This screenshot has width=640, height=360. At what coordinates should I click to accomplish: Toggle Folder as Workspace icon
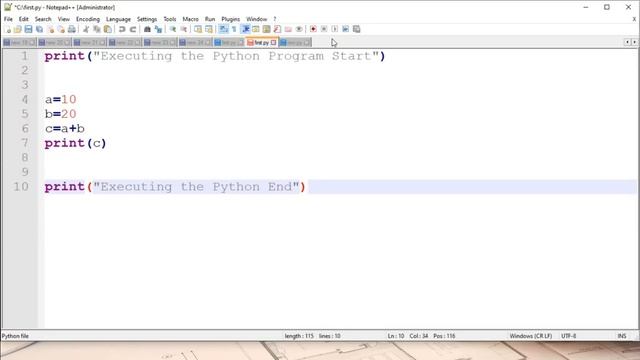click(288, 29)
